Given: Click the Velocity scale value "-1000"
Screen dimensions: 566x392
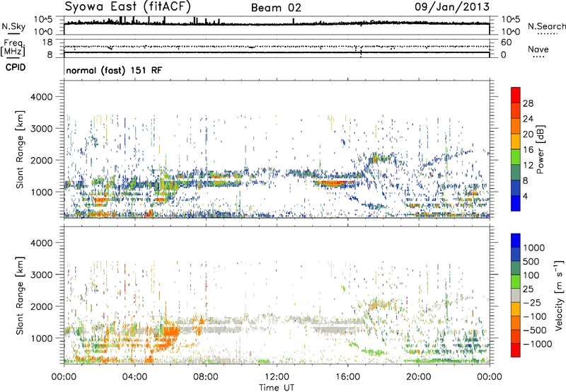Looking at the screenshot, I should click(x=538, y=344).
